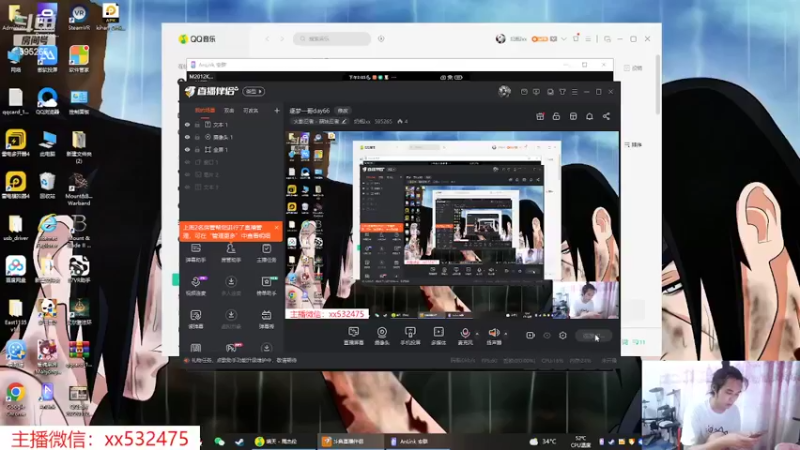Open the shop icon beside the bell
Screen dimensions: 800x450
pos(573,116)
